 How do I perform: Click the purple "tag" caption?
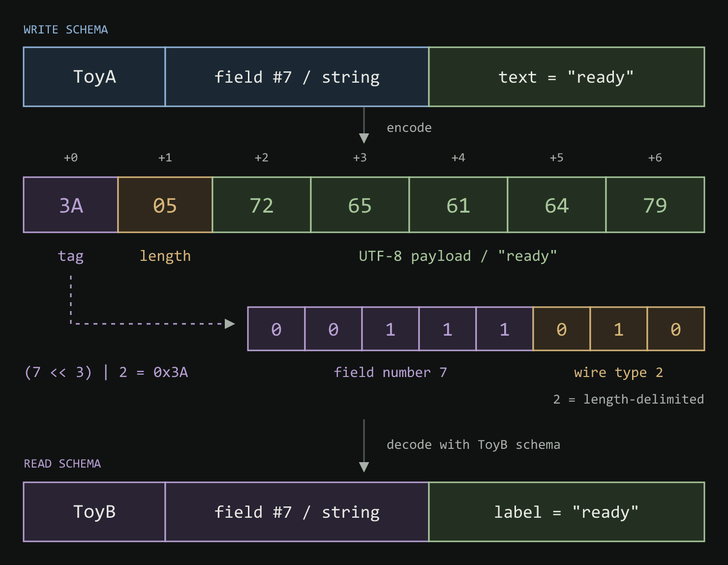coord(71,256)
